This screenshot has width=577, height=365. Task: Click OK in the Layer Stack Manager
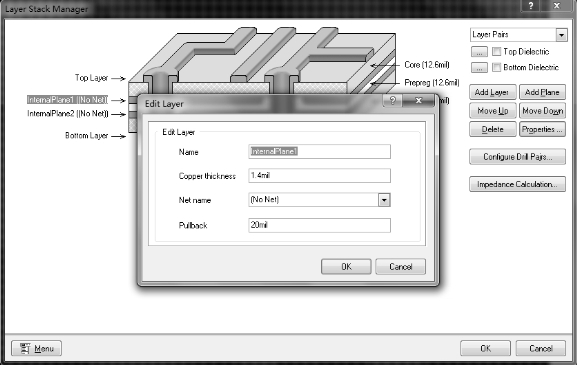click(x=485, y=348)
